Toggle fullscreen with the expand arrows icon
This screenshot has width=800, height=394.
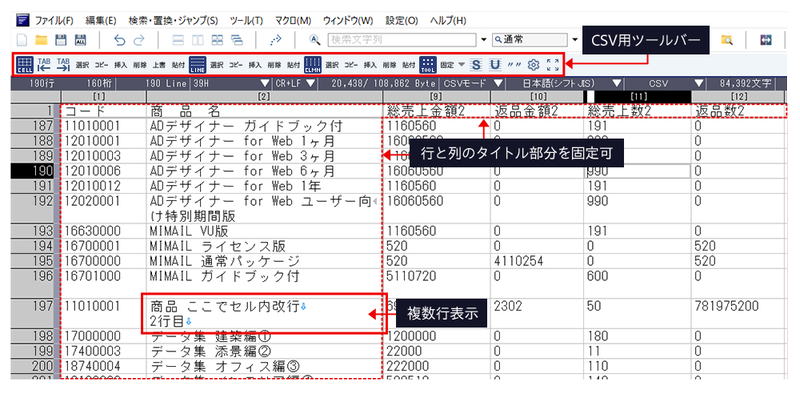pos(553,65)
